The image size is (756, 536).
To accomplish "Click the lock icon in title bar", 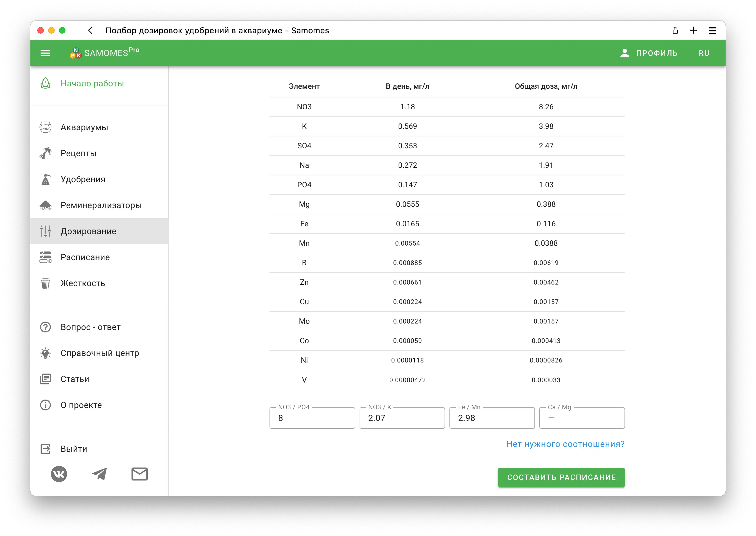I will coord(675,31).
